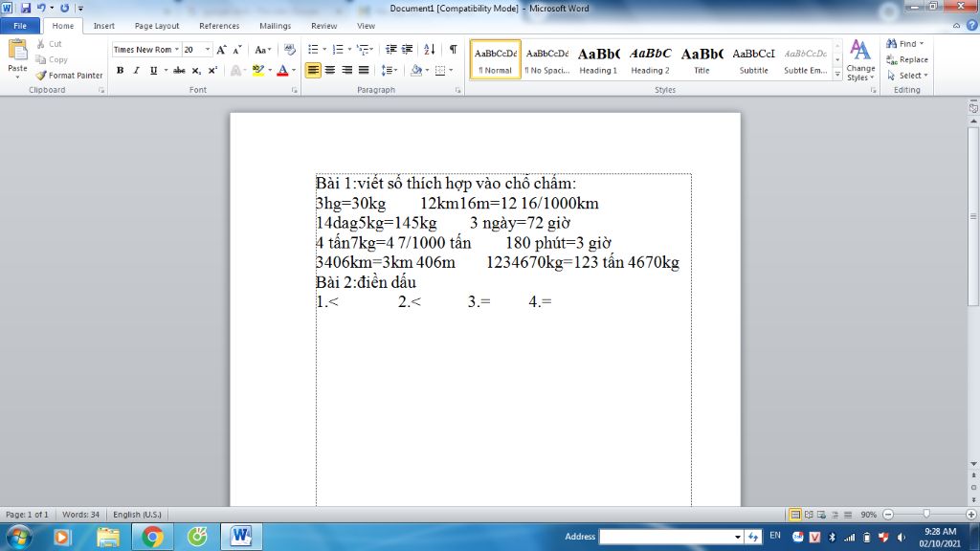Screen dimensions: 980x551
Task: Click the Sort icon
Action: (430, 50)
